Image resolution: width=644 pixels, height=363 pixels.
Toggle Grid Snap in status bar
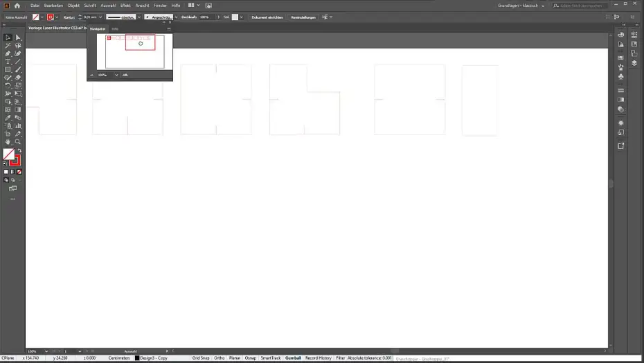(x=201, y=358)
